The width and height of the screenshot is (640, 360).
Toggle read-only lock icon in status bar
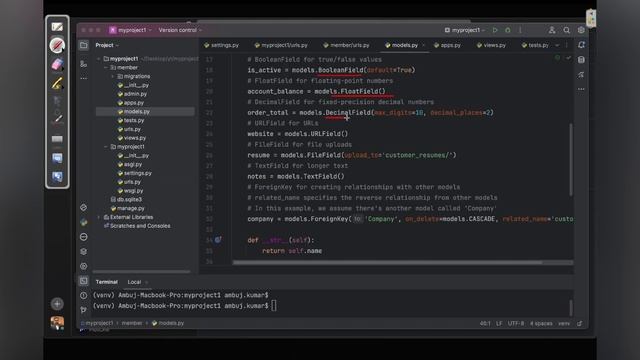580,323
